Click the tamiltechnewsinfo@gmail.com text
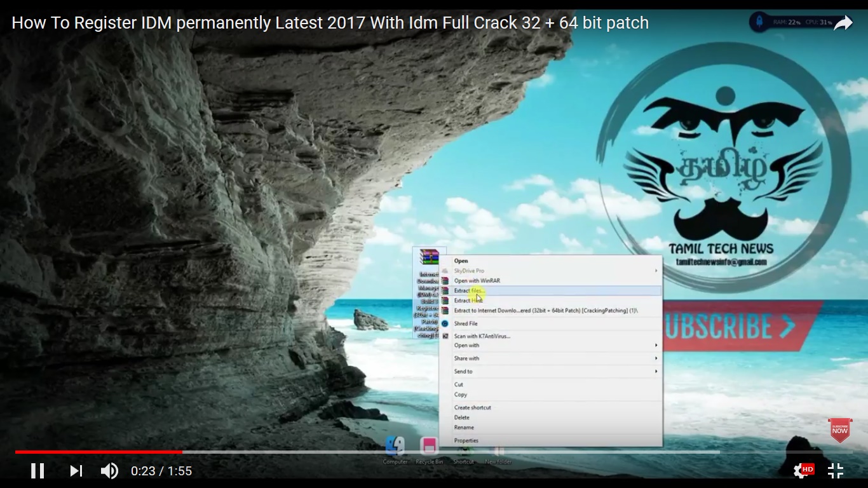868x488 pixels. [721, 262]
